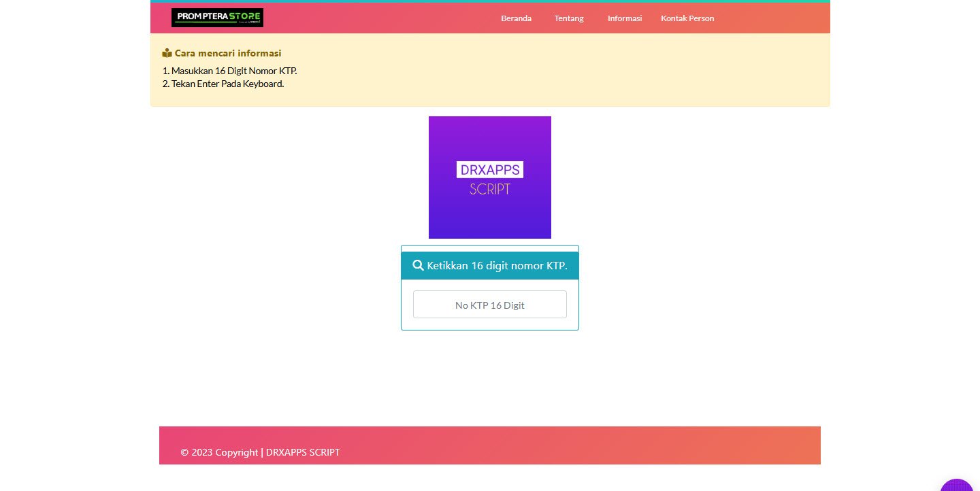Focus the No KTP 16 Digit input field

coord(490,305)
